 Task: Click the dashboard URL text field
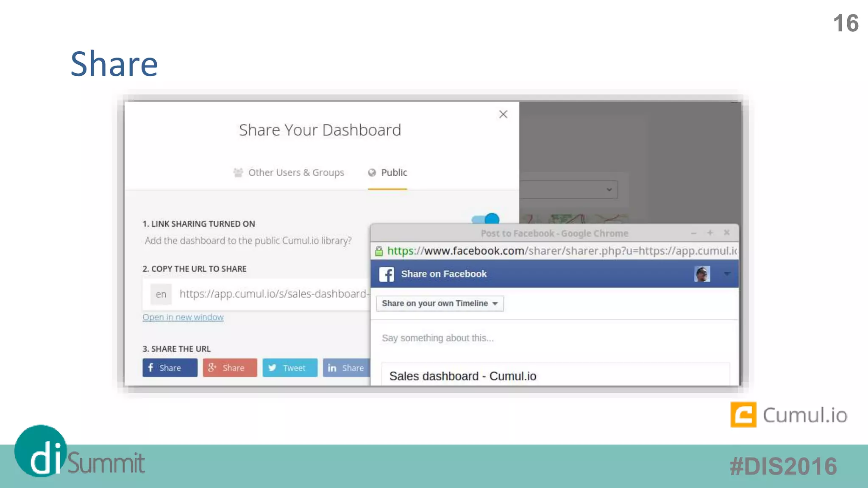pyautogui.click(x=272, y=294)
